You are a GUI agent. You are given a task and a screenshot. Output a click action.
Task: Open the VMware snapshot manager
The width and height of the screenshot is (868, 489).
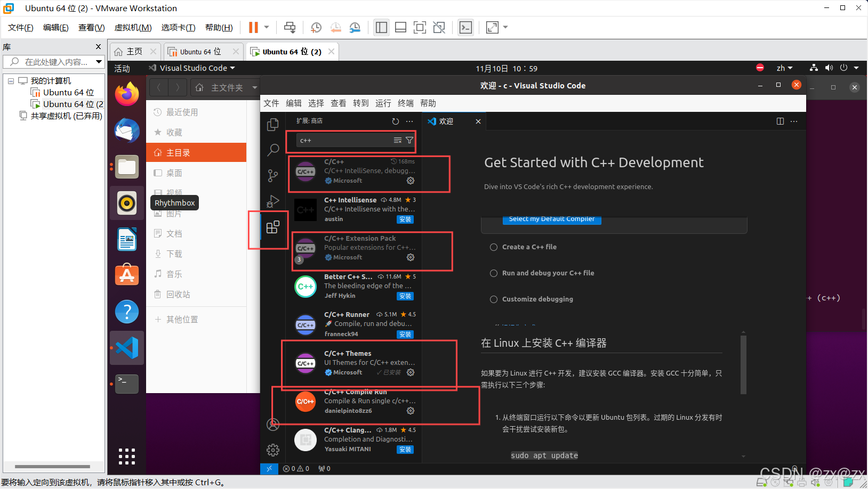click(355, 27)
